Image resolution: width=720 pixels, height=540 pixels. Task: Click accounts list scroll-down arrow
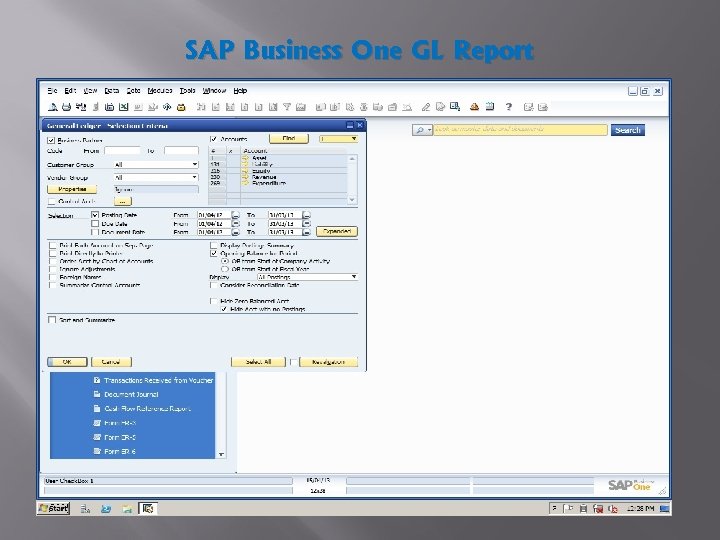point(352,200)
